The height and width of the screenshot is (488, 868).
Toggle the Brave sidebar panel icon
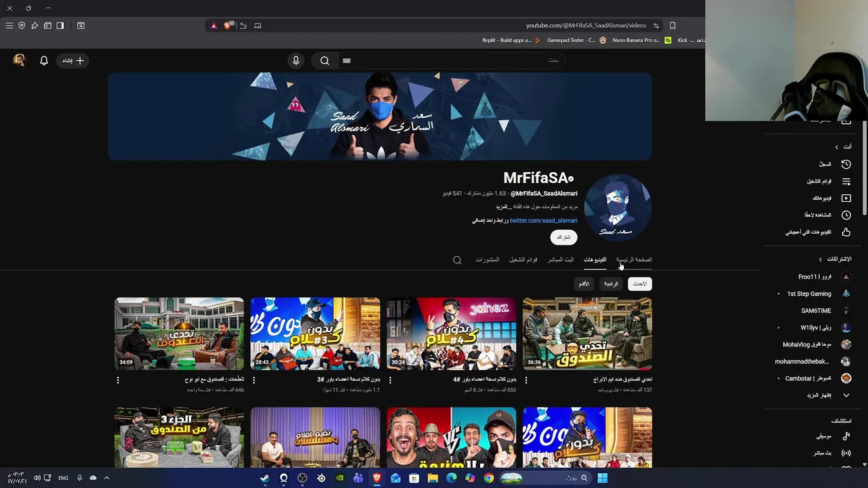(60, 26)
